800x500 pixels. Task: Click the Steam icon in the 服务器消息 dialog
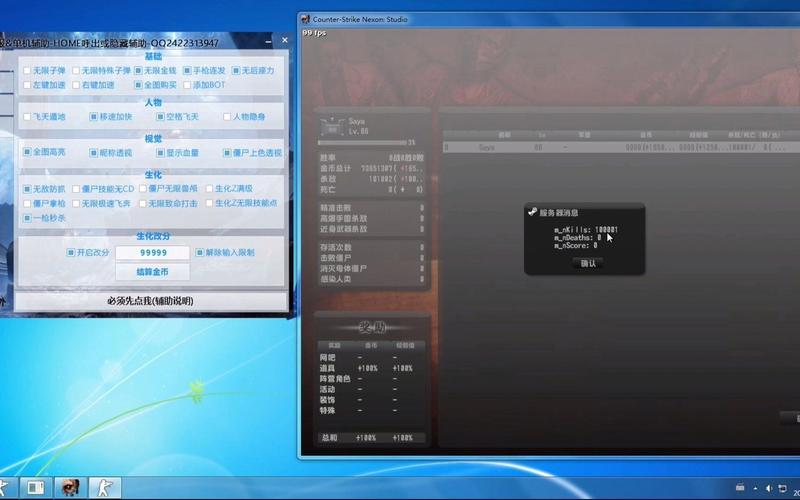(x=532, y=212)
